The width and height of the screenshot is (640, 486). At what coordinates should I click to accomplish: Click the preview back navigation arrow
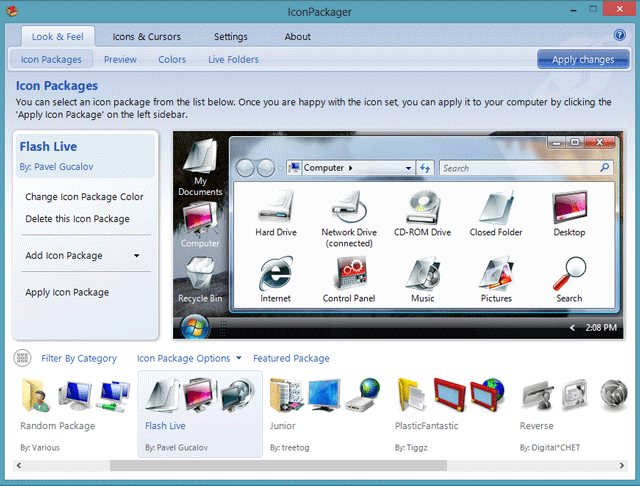[x=245, y=168]
